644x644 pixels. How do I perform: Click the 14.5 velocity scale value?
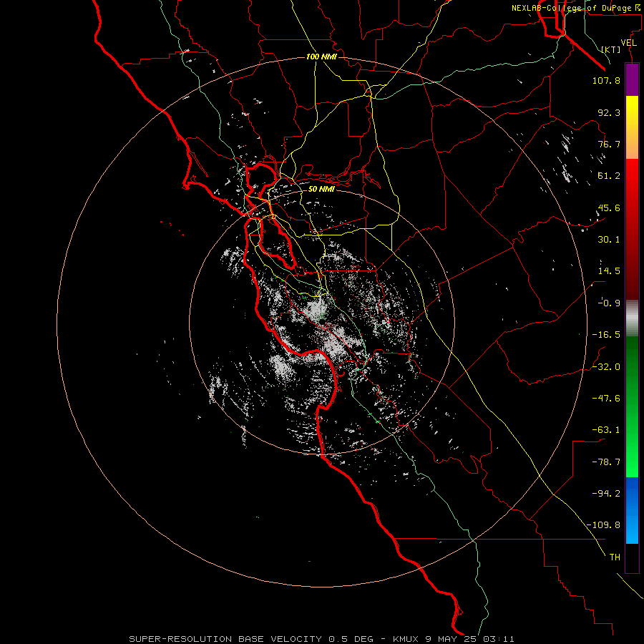(609, 271)
